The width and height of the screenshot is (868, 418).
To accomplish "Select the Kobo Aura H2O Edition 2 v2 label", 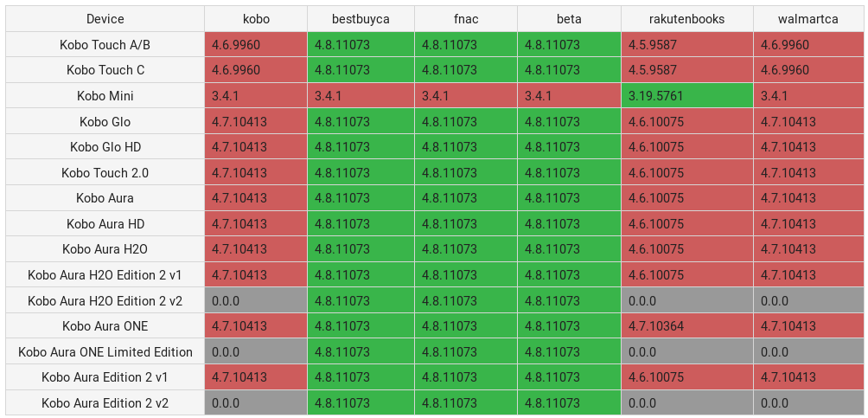I will tap(105, 301).
